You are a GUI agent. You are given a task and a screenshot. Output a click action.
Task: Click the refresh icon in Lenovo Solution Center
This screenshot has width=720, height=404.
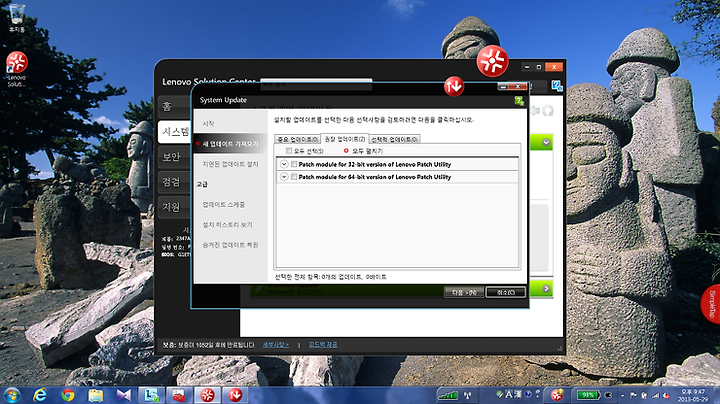[x=548, y=111]
